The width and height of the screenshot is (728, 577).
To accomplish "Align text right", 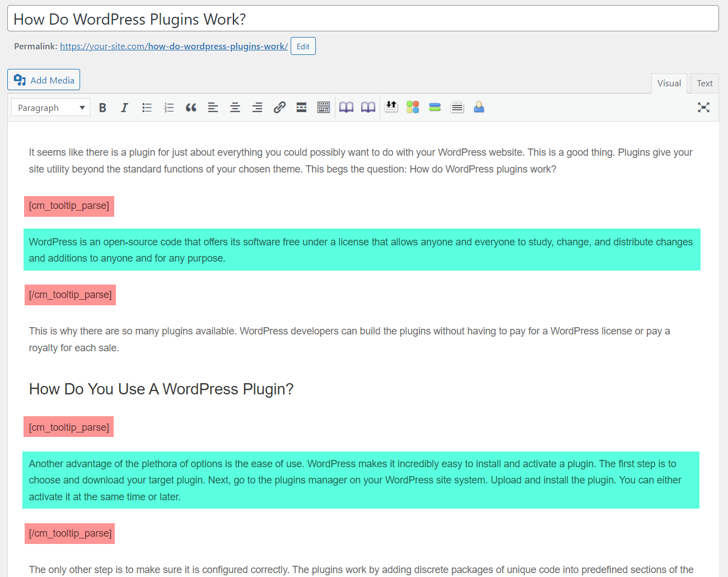I will point(257,108).
